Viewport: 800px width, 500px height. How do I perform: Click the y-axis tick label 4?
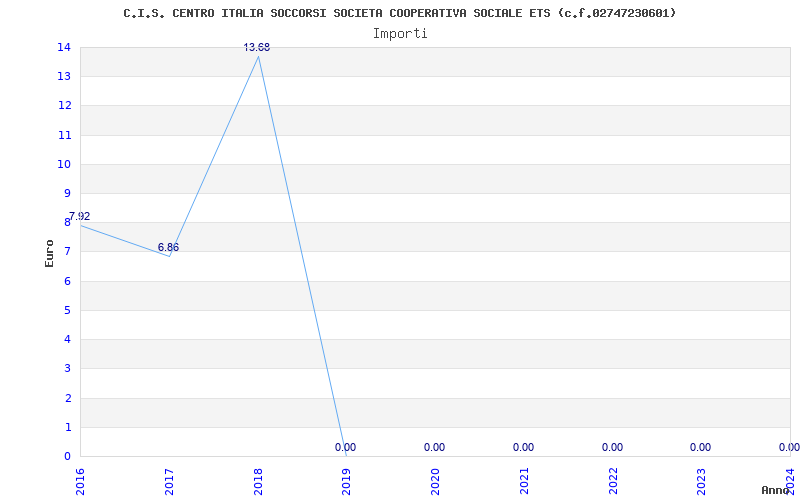pos(67,339)
